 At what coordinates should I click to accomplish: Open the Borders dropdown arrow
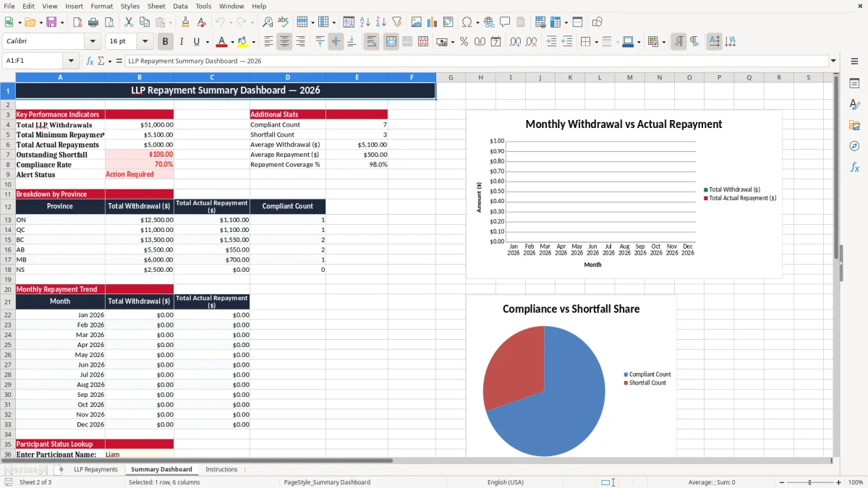[596, 42]
